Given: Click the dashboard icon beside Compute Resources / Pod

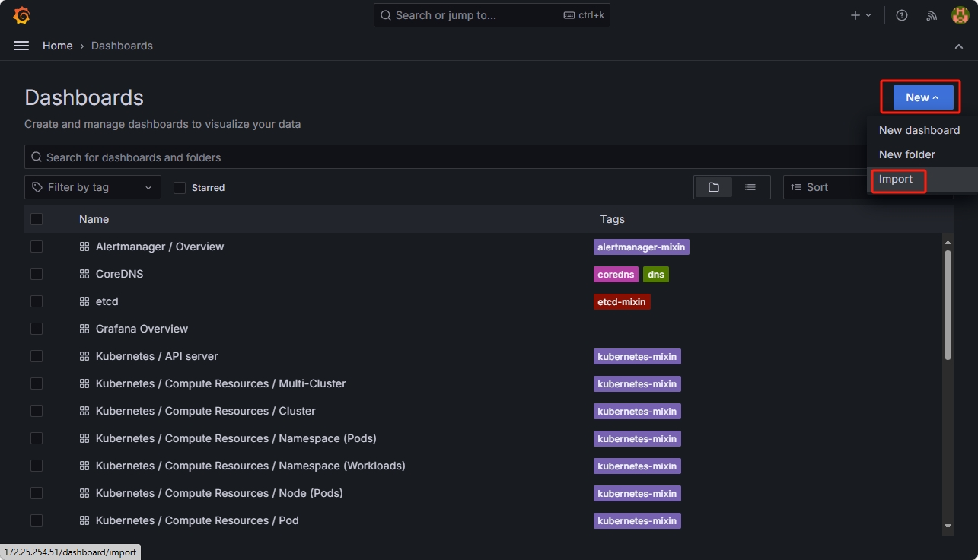Looking at the screenshot, I should pyautogui.click(x=84, y=520).
